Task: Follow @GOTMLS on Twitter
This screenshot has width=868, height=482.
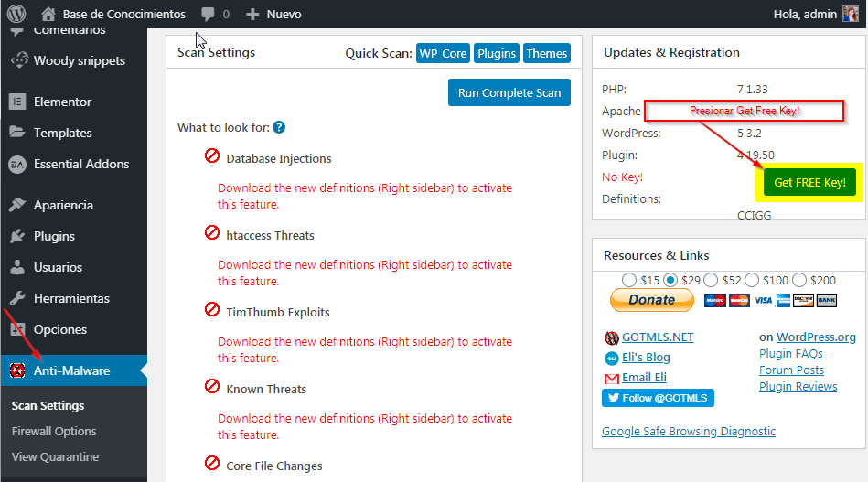Action: 658,398
